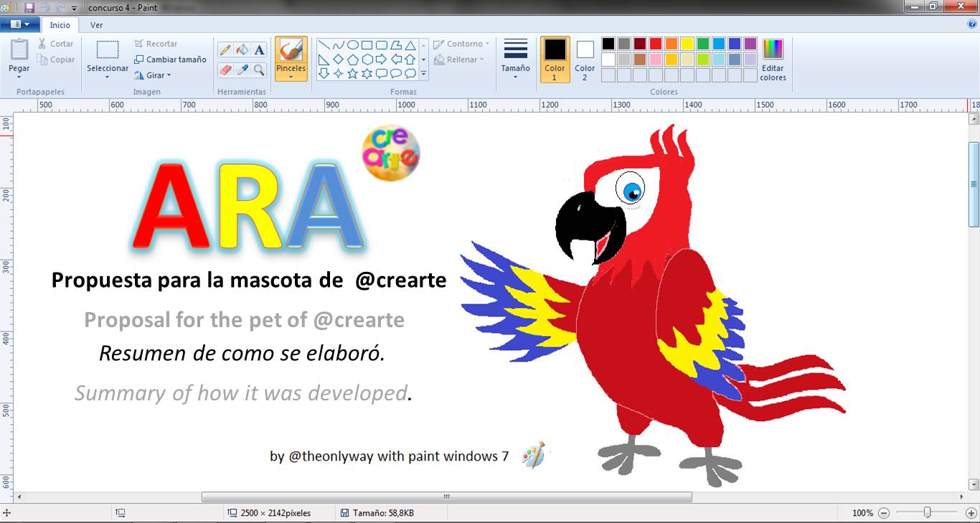Click the zoom in plus button
The image size is (980, 523).
971,513
